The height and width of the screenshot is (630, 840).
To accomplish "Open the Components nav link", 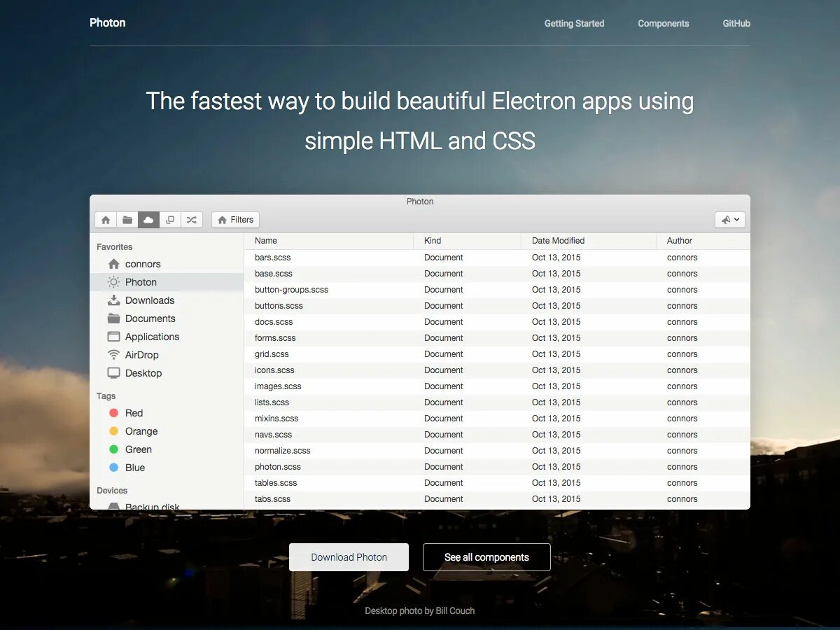I will pyautogui.click(x=663, y=23).
